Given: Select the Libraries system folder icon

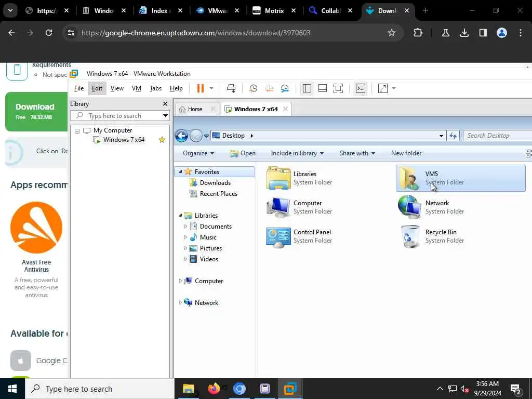Looking at the screenshot, I should [278, 178].
